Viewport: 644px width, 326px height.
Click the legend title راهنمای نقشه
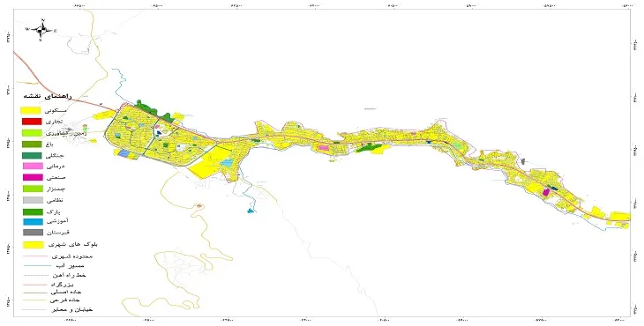[48, 96]
